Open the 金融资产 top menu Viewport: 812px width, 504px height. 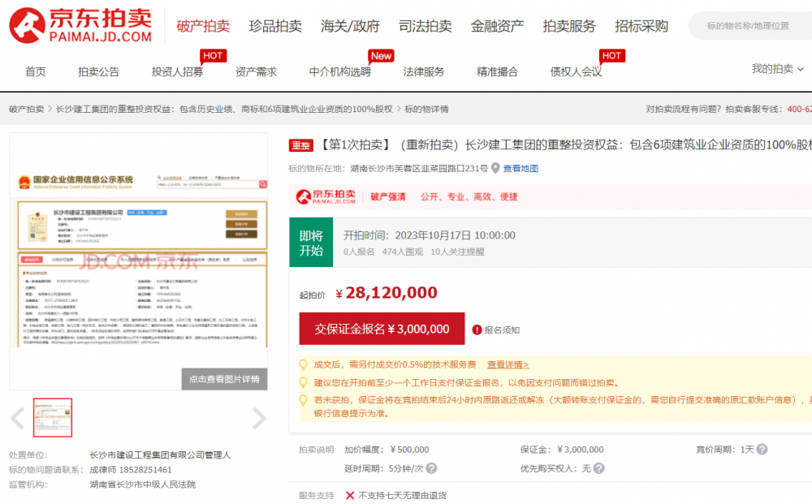coord(497,26)
